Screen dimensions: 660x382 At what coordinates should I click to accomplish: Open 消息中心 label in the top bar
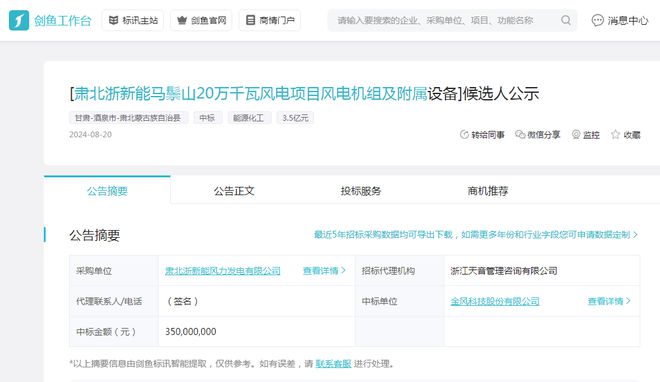pyautogui.click(x=628, y=20)
